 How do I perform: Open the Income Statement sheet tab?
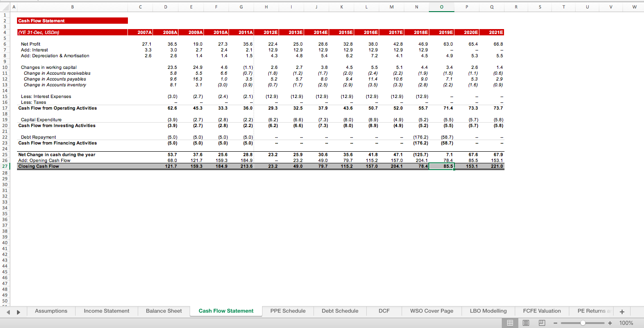pyautogui.click(x=106, y=311)
